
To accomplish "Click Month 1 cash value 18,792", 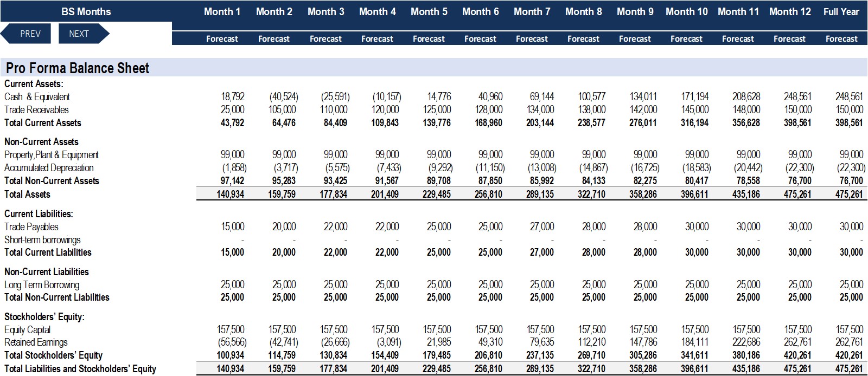I will 233,97.
